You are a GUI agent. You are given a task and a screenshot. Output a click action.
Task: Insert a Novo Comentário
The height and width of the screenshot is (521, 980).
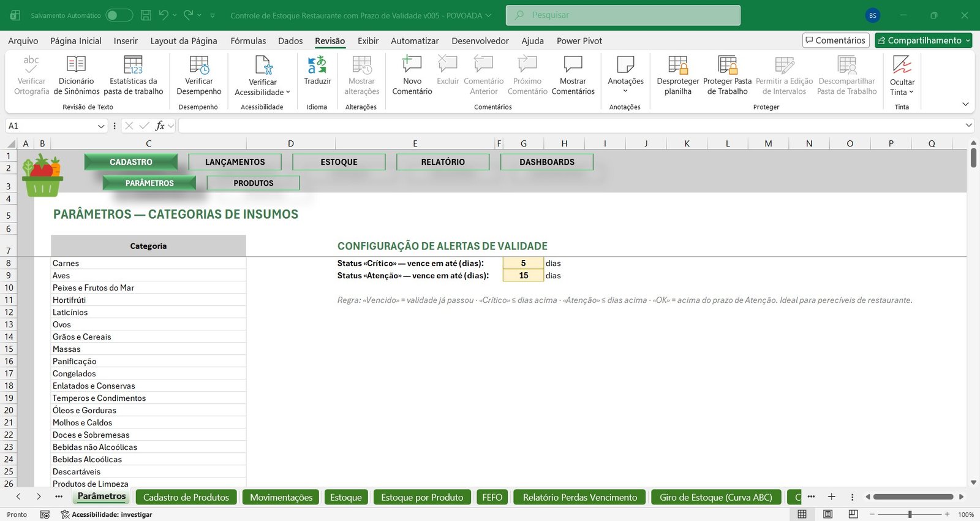click(x=412, y=75)
